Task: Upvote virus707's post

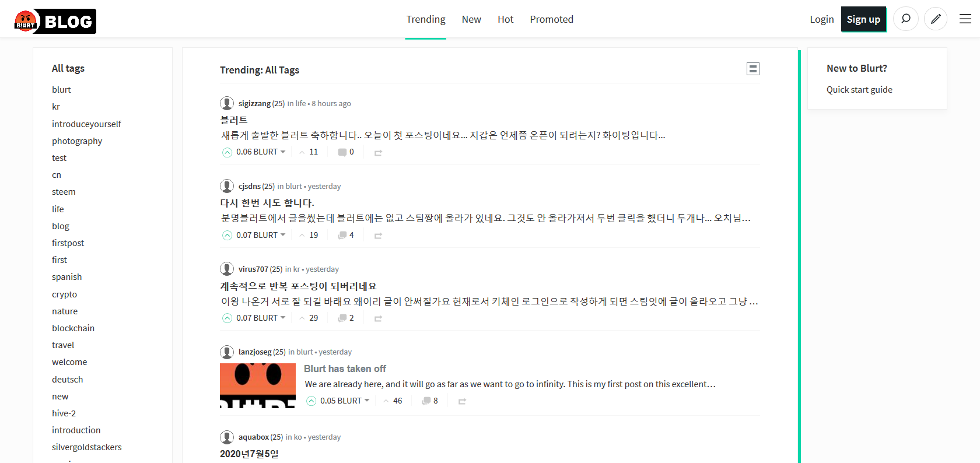Action: click(227, 318)
